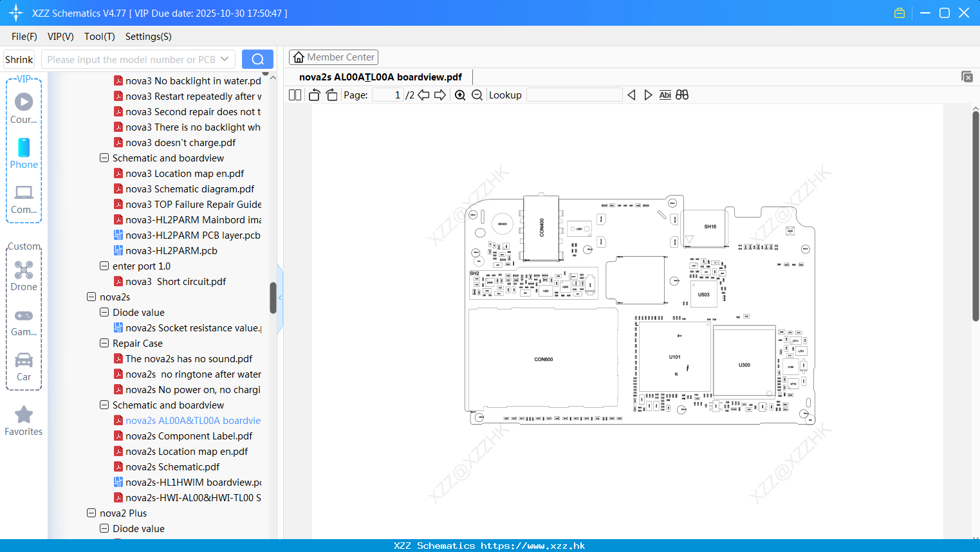Open the Tool(T) menu
The width and height of the screenshot is (980, 552).
pyautogui.click(x=100, y=37)
